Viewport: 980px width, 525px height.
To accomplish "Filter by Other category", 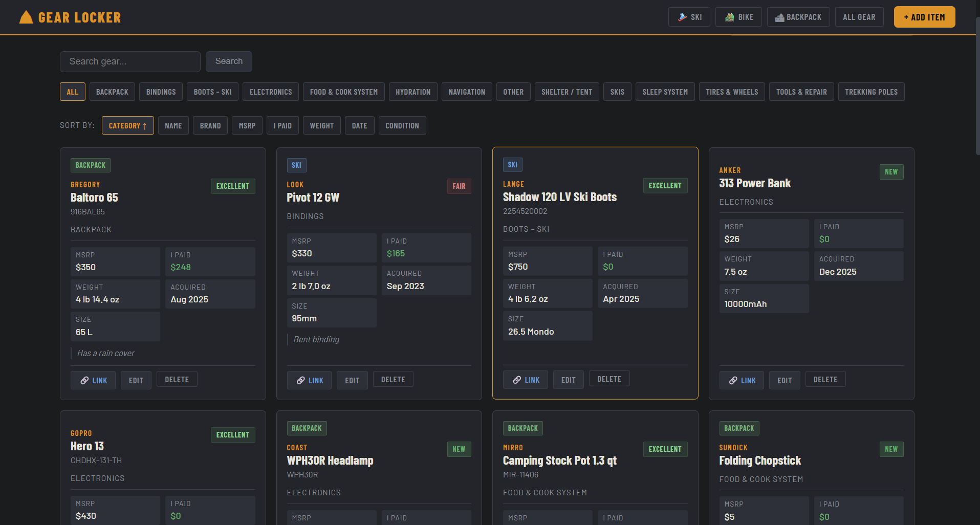I will click(x=513, y=92).
